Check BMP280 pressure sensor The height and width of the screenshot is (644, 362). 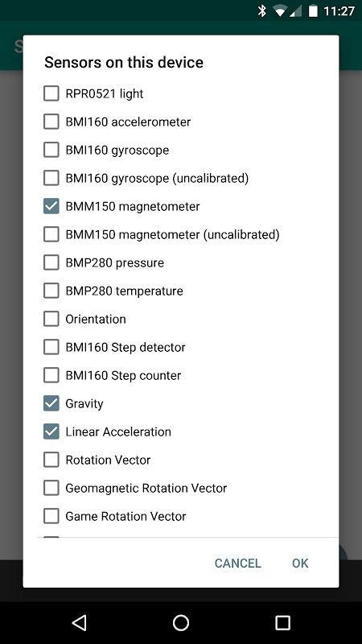[51, 262]
